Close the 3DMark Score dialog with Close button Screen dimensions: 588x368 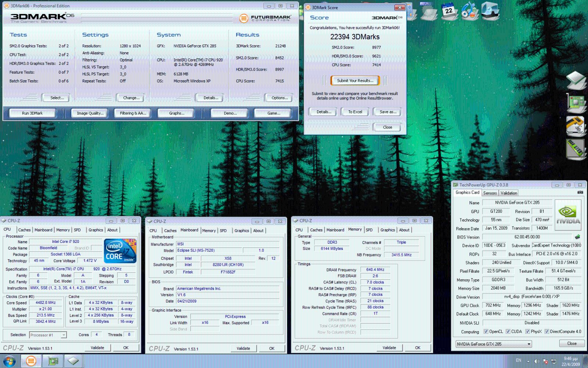[387, 127]
